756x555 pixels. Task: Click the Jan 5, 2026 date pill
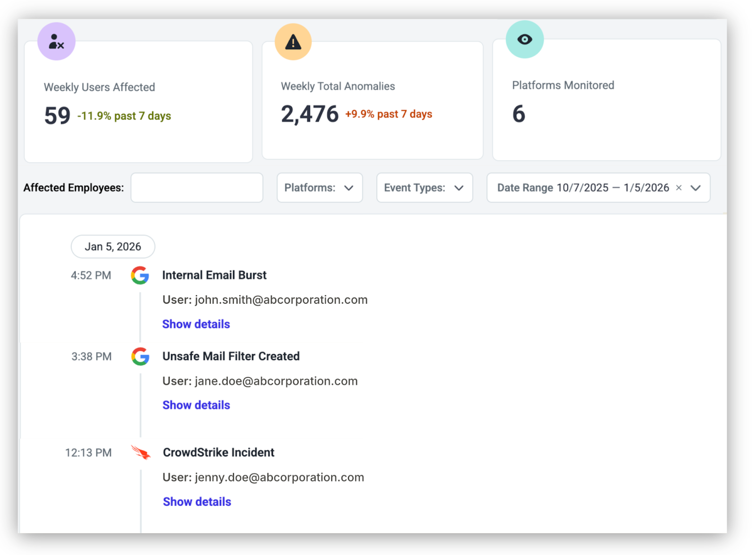[x=113, y=247]
